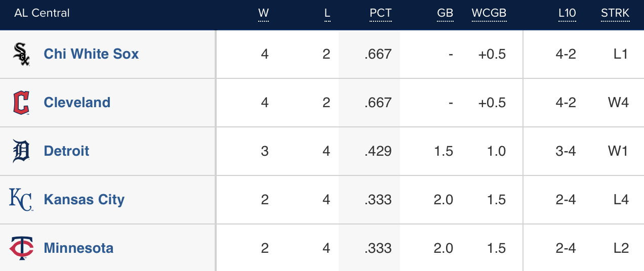Image resolution: width=644 pixels, height=271 pixels.
Task: Click the Kansas City Royals logo
Action: (x=21, y=200)
